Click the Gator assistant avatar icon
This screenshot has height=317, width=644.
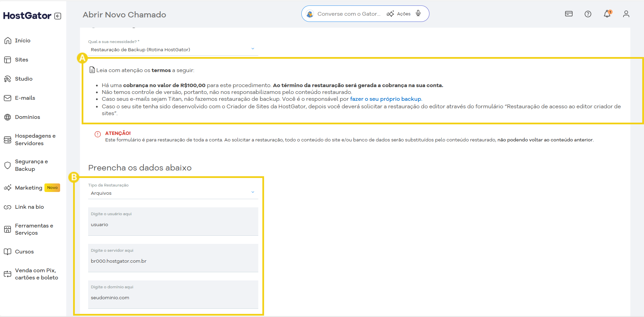pos(310,14)
